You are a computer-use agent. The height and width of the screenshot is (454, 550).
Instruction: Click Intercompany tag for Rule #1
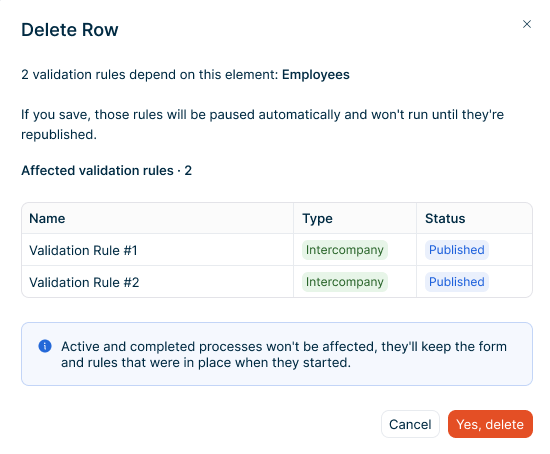click(x=344, y=250)
